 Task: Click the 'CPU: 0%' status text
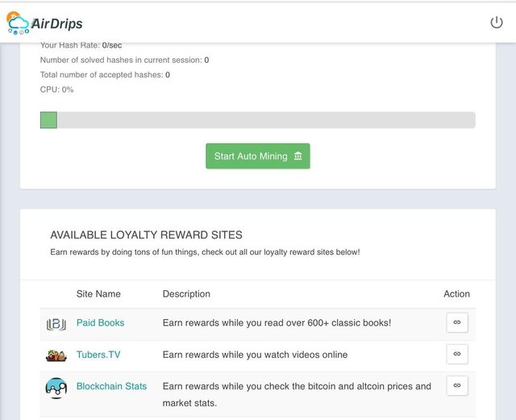coord(56,89)
